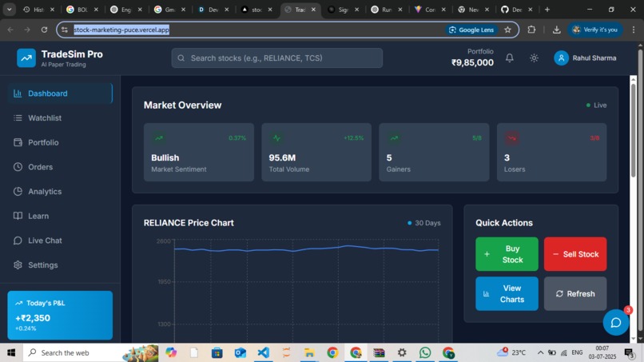Open browser extensions puzzle icon
Viewport: 644px width, 362px height.
click(531, 30)
